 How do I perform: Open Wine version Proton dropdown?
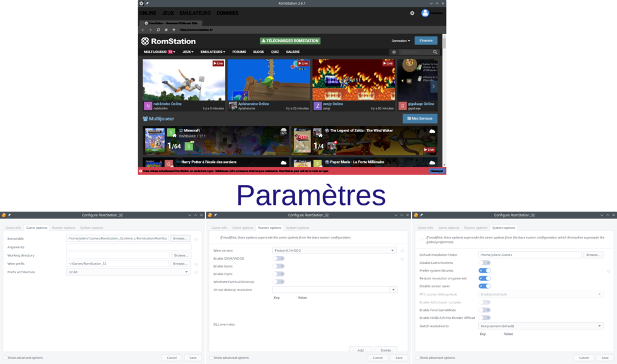click(334, 250)
